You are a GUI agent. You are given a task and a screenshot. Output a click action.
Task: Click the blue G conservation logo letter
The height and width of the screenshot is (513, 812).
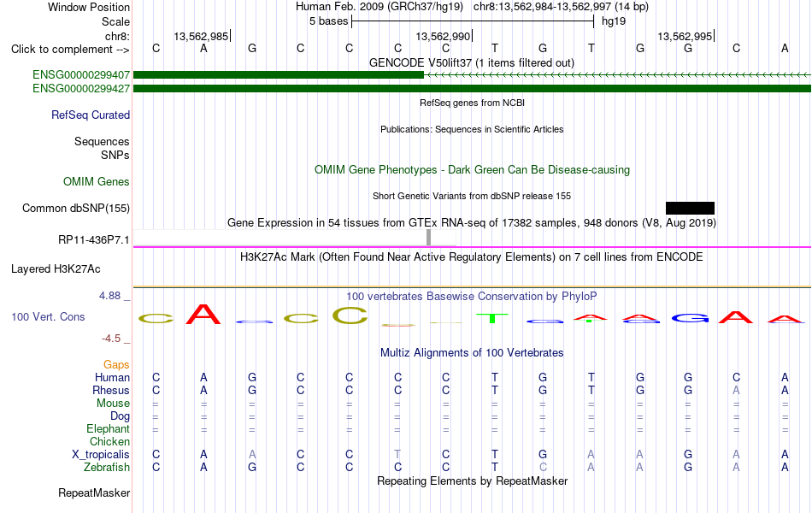click(x=690, y=318)
